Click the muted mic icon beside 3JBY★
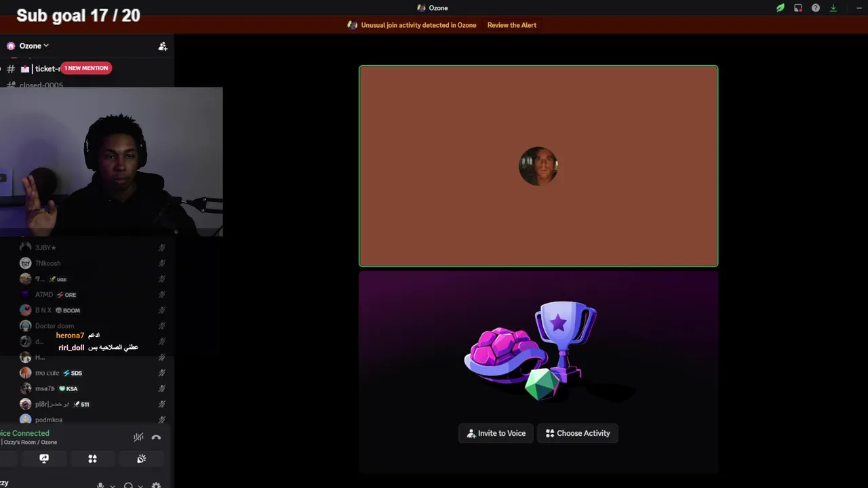The image size is (868, 488). pos(161,247)
